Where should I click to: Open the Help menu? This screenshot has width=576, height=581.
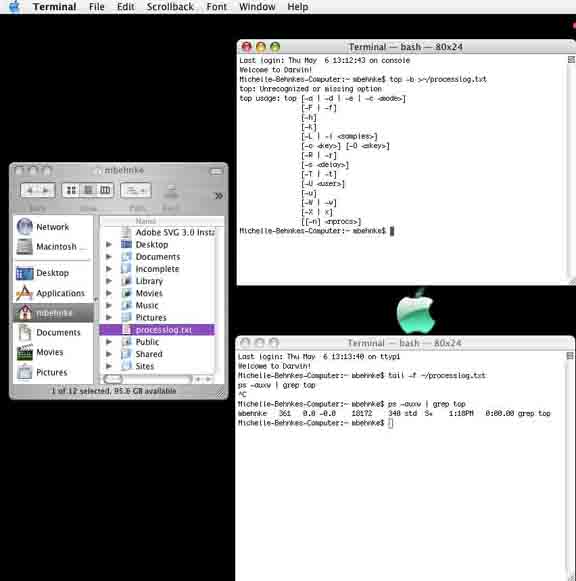click(x=298, y=7)
